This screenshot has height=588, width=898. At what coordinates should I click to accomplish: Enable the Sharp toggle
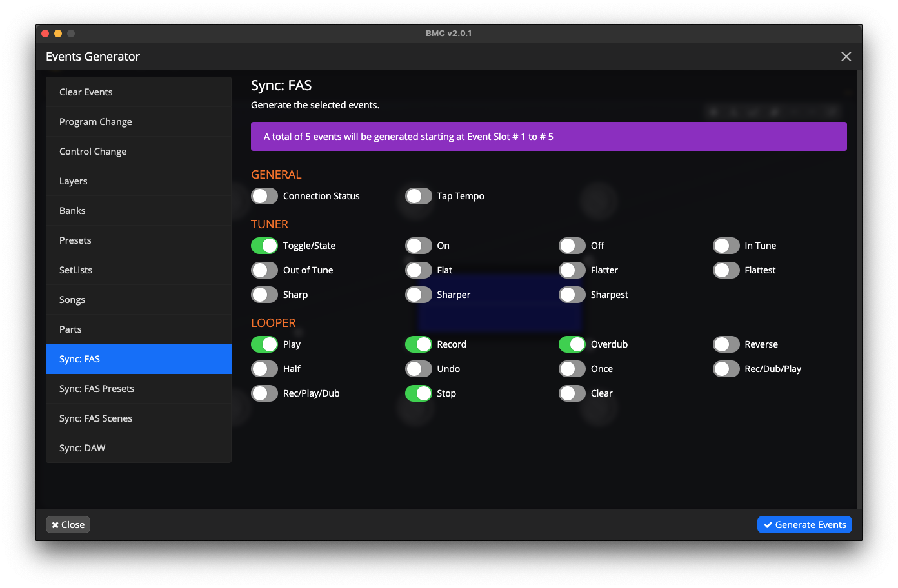264,295
